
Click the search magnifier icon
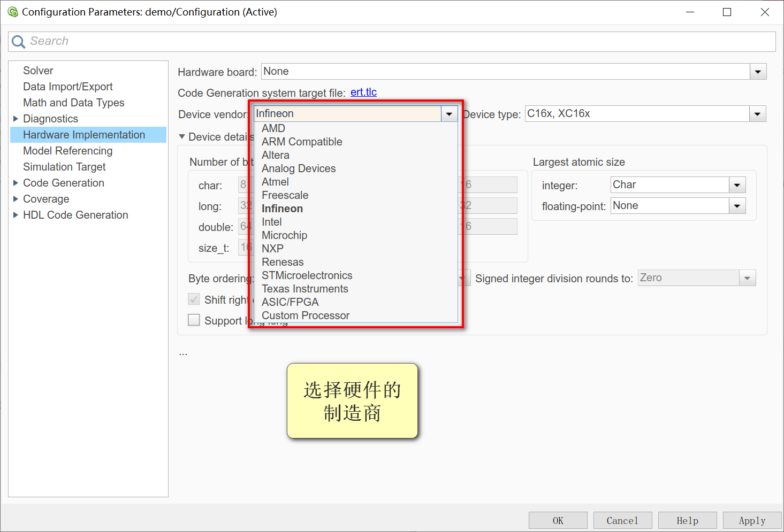[x=18, y=42]
